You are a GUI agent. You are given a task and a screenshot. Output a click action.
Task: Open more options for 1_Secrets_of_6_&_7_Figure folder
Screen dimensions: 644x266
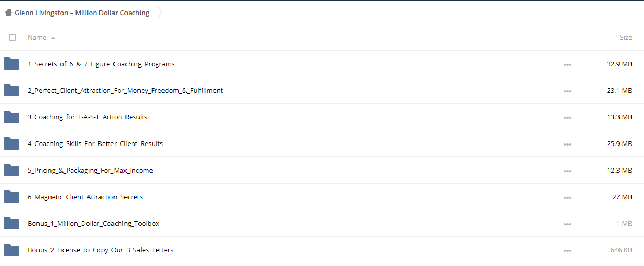click(567, 65)
